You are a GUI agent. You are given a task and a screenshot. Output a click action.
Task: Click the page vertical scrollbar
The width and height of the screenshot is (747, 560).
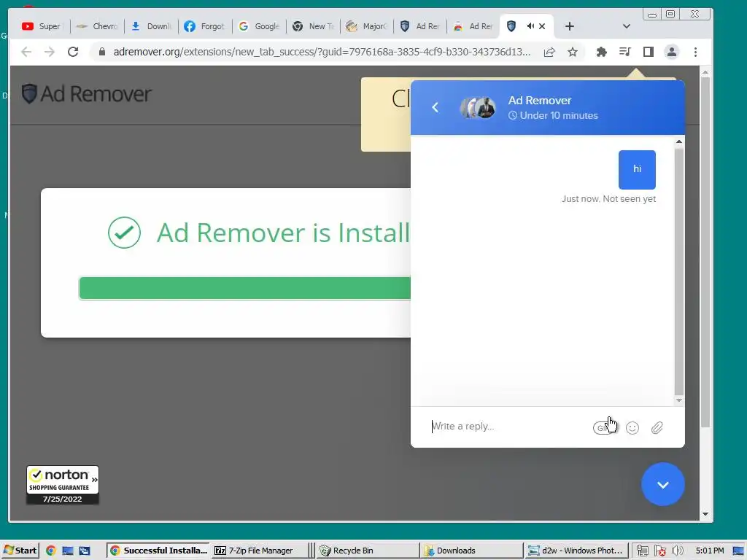(x=705, y=252)
